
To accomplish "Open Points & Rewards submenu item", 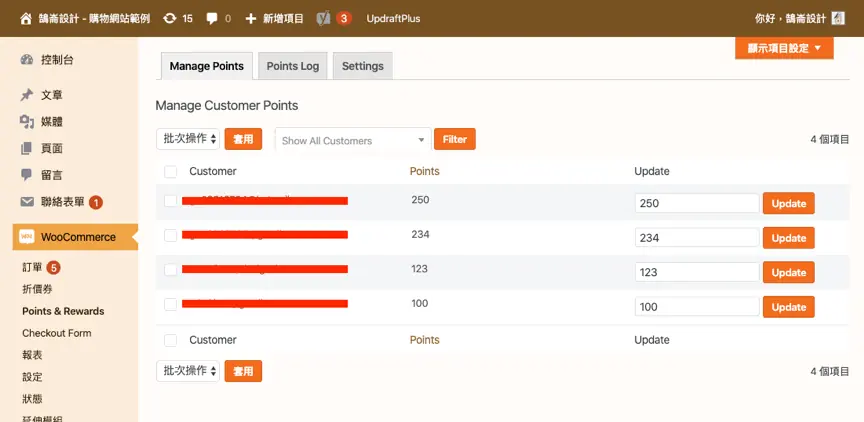I will [x=63, y=311].
